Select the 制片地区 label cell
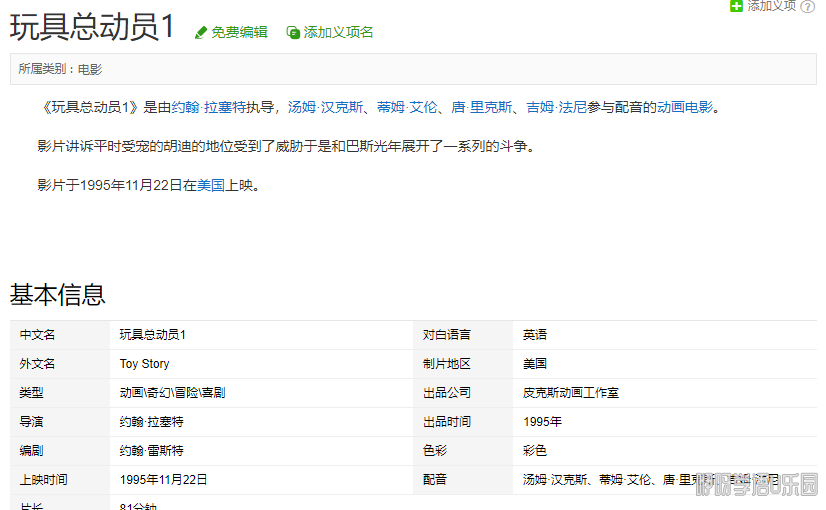The image size is (826, 510). (x=463, y=364)
